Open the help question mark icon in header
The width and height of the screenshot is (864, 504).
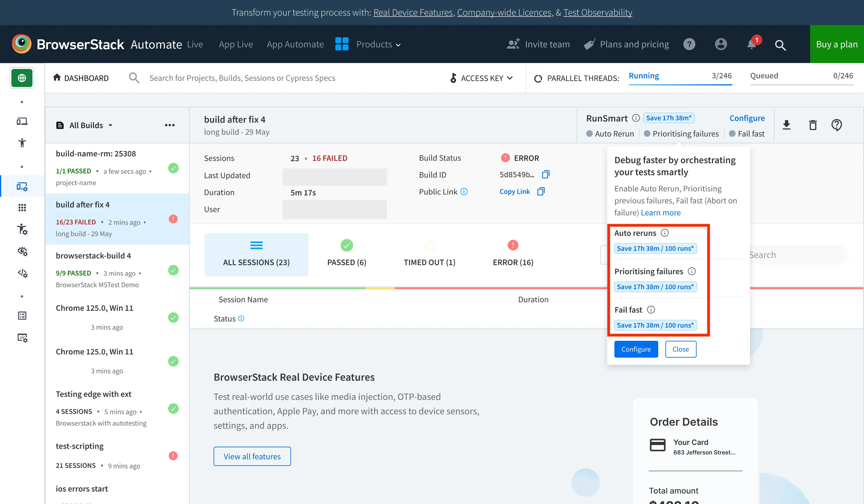[x=689, y=44]
